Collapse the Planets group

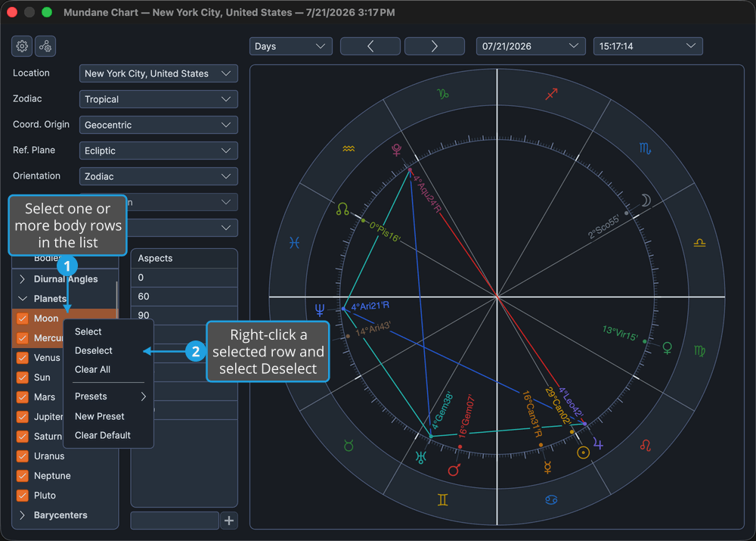click(x=22, y=299)
